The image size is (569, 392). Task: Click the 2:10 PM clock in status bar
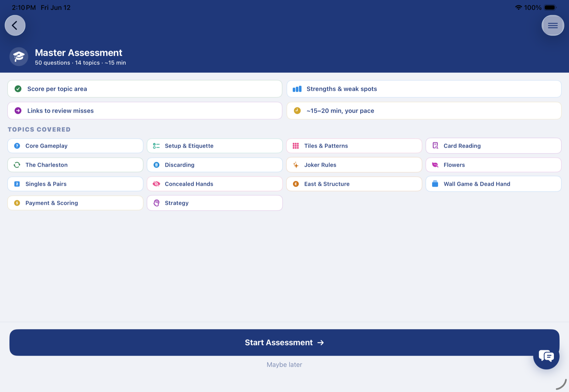24,8
